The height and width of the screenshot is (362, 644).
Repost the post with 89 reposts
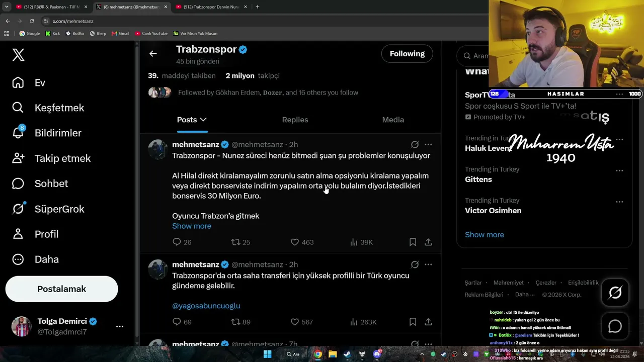pos(240,322)
